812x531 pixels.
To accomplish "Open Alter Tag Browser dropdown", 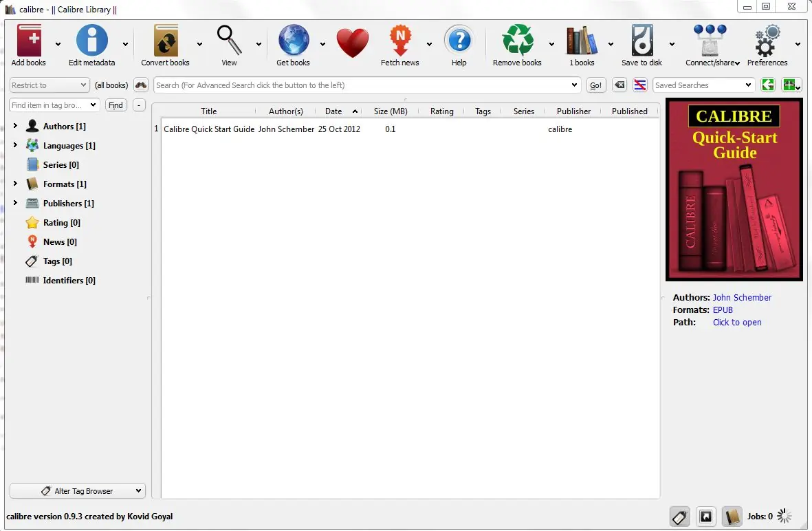I will 78,490.
